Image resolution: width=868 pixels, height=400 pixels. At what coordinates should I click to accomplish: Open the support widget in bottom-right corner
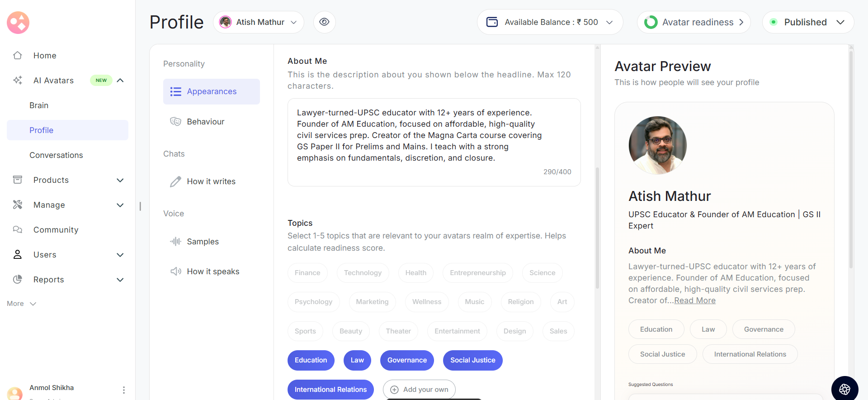click(x=844, y=389)
